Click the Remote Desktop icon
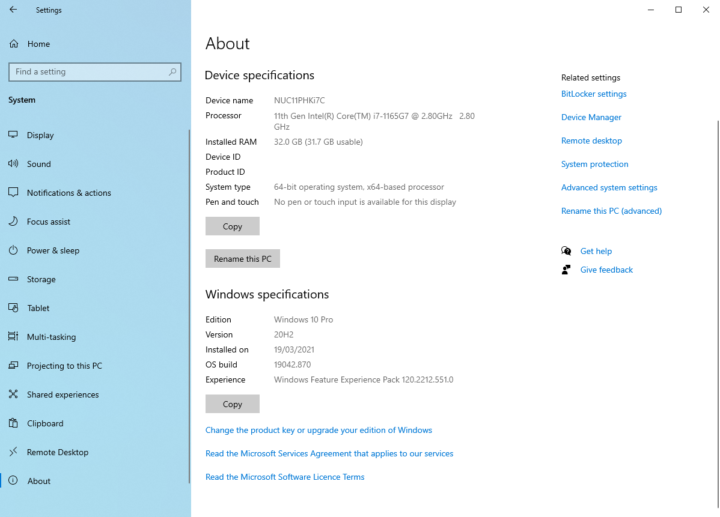 13,452
